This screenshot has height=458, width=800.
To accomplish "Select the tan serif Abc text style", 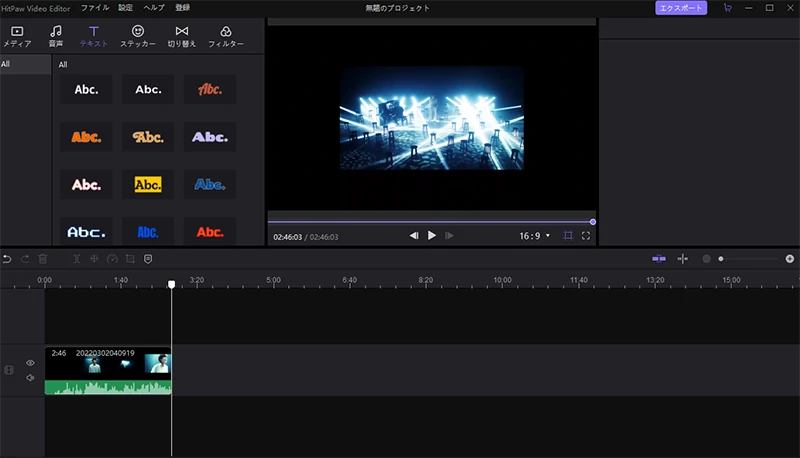I will (x=148, y=137).
